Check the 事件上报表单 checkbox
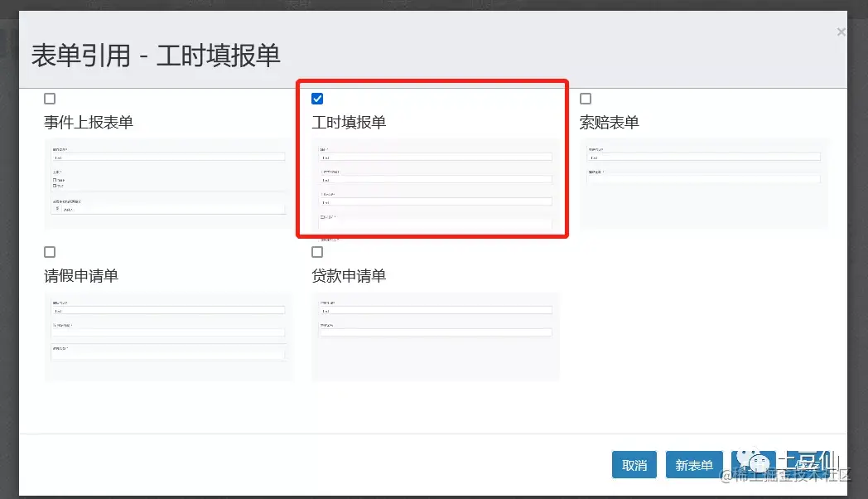The height and width of the screenshot is (499, 868). click(x=50, y=98)
